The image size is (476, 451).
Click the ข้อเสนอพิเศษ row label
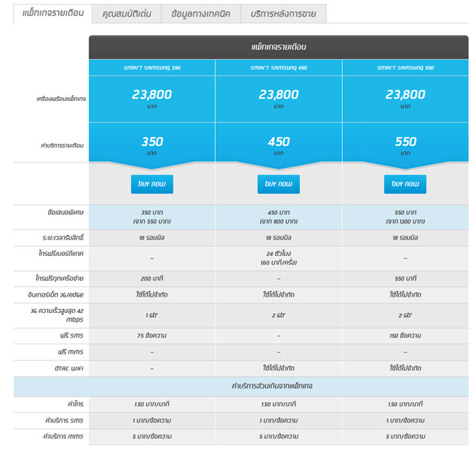tap(65, 212)
